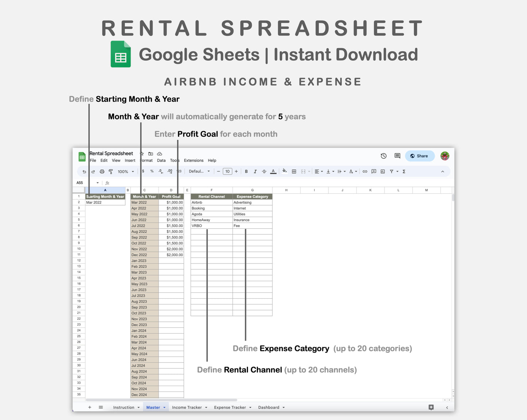The image size is (527, 420).
Task: Click the Functions sigma icon
Action: tap(404, 171)
